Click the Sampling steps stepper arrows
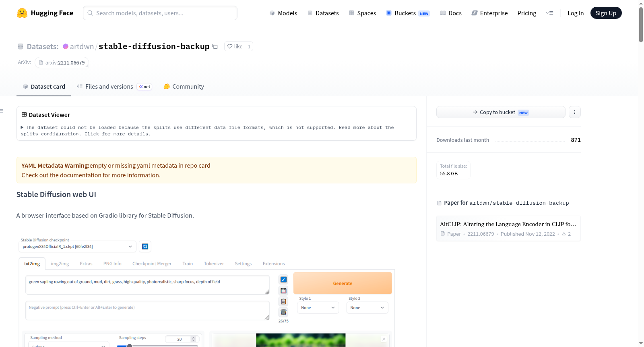This screenshot has height=347, width=644. (194, 339)
